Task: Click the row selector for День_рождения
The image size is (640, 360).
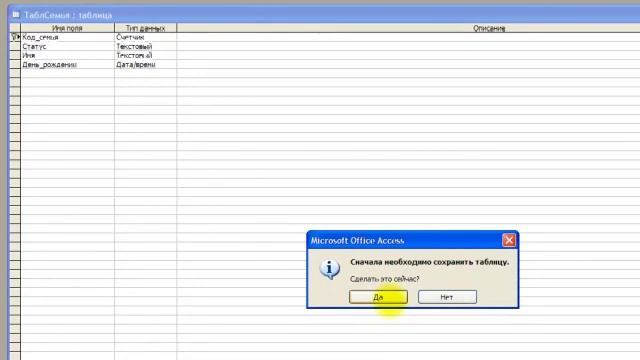Action: pos(15,64)
